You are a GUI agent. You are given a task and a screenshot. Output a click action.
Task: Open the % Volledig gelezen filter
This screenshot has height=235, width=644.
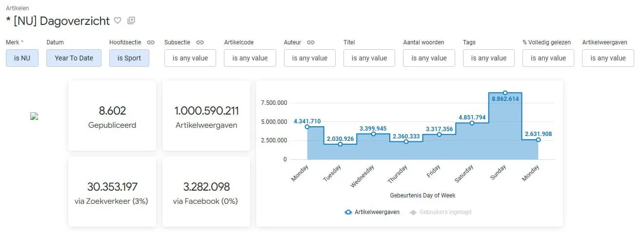click(x=548, y=58)
